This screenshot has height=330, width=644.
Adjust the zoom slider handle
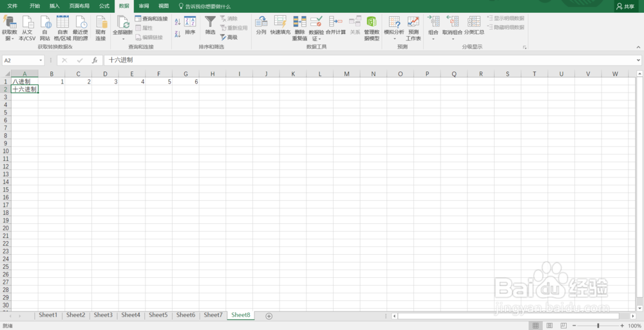[598, 325]
